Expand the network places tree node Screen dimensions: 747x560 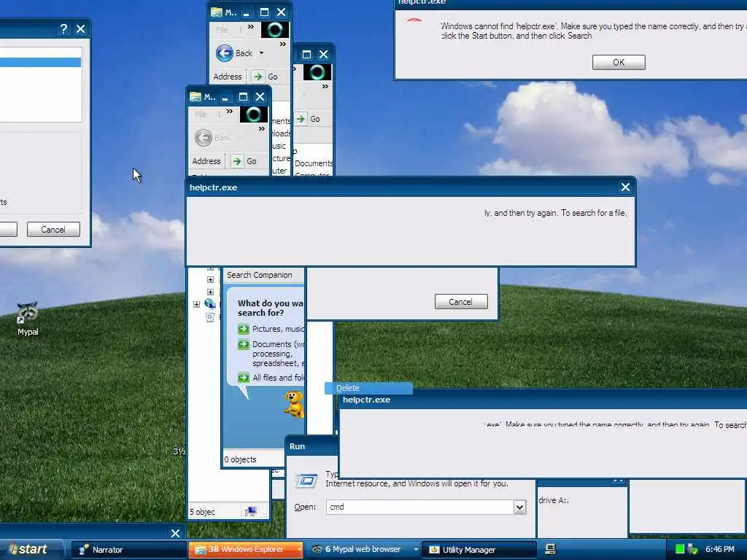[x=196, y=304]
